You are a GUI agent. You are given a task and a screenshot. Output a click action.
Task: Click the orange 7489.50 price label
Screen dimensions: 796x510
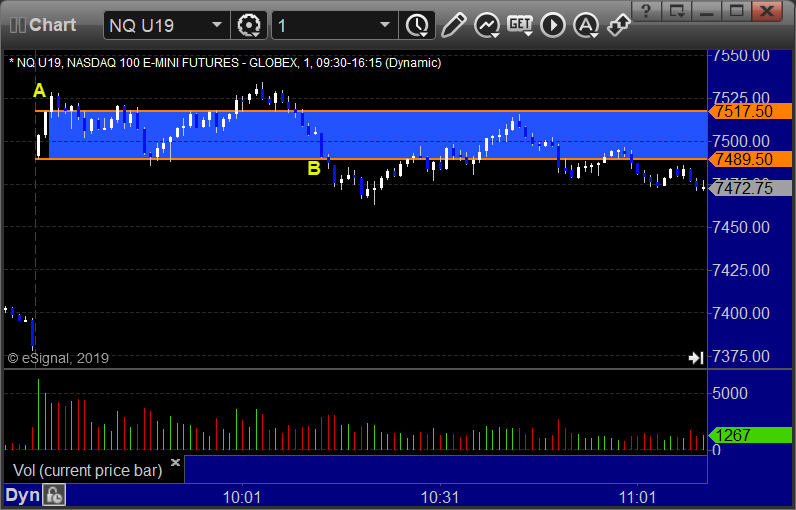pyautogui.click(x=750, y=159)
